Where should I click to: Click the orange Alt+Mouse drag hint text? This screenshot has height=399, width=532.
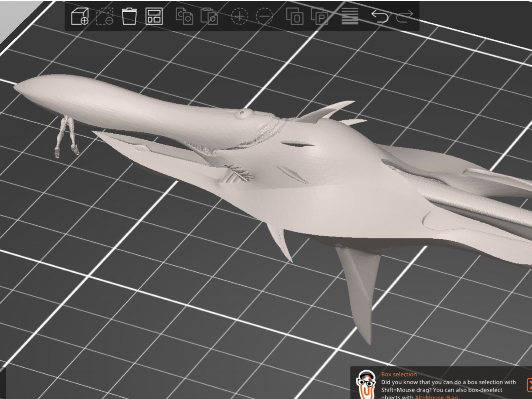(436, 396)
